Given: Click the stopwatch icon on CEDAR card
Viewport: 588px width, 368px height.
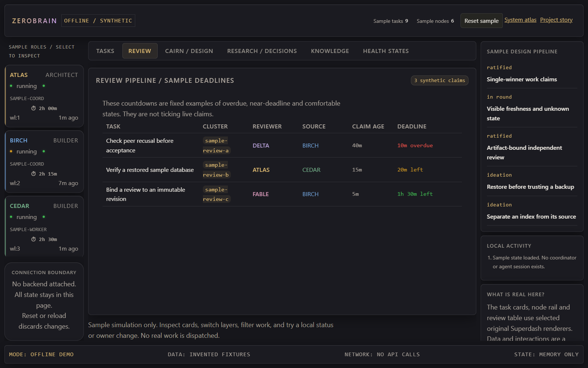Looking at the screenshot, I should (33, 239).
